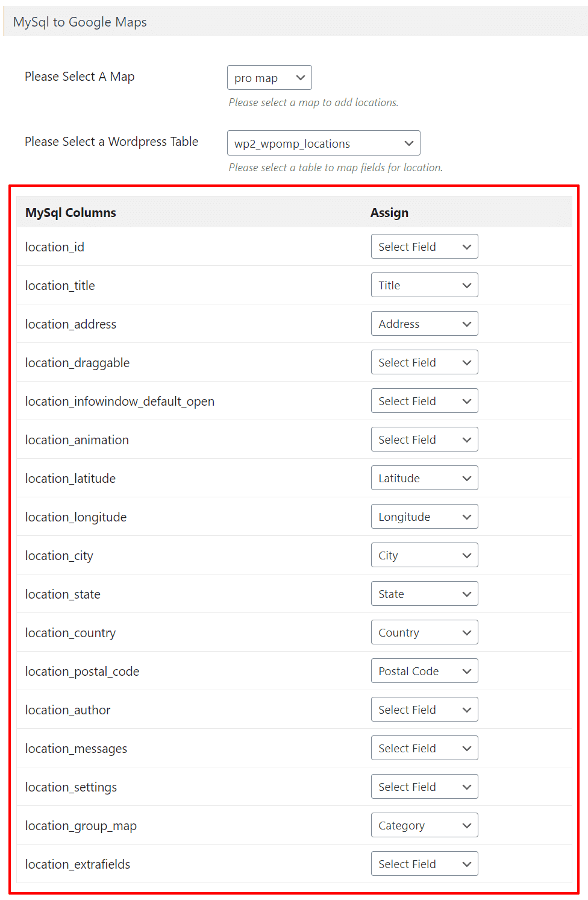Screen dimensions: 588x900
Task: Open the Select Field dropdown for location_draggable
Action: coord(424,362)
